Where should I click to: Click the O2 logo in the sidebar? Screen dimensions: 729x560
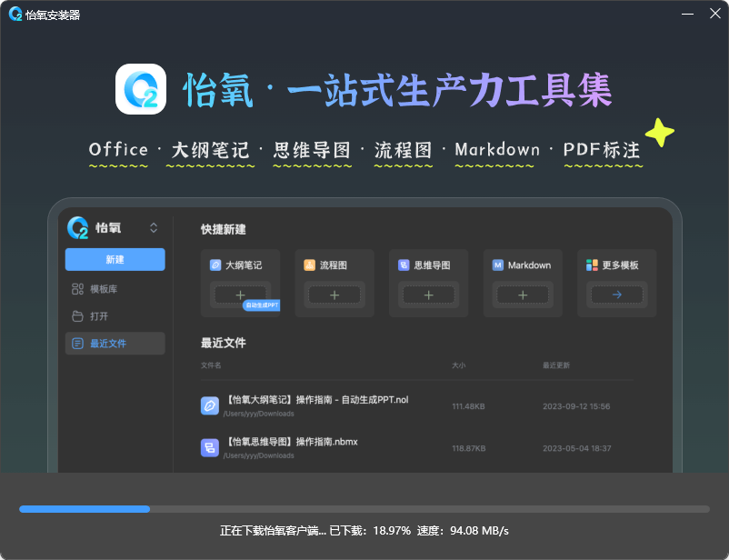(x=77, y=227)
